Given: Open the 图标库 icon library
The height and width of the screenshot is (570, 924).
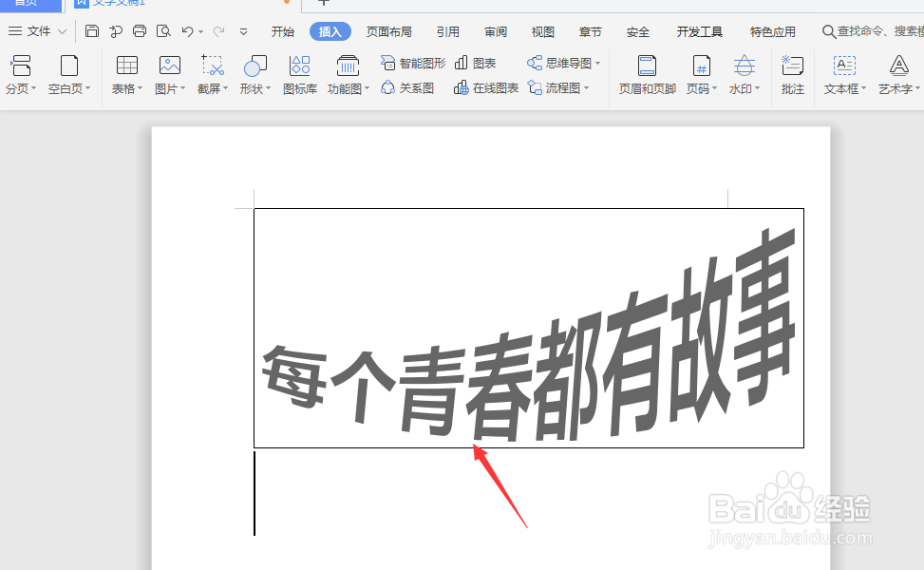Looking at the screenshot, I should click(300, 74).
